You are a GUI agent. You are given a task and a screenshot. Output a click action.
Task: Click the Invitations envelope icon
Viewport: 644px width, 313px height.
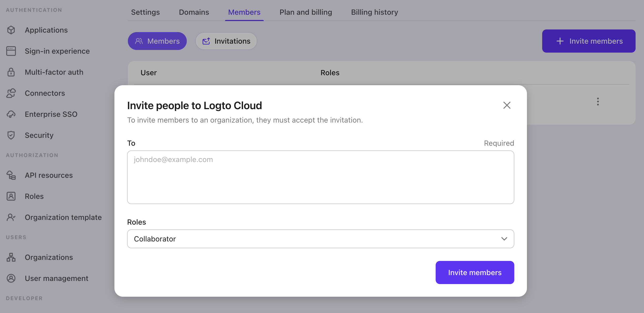tap(206, 41)
